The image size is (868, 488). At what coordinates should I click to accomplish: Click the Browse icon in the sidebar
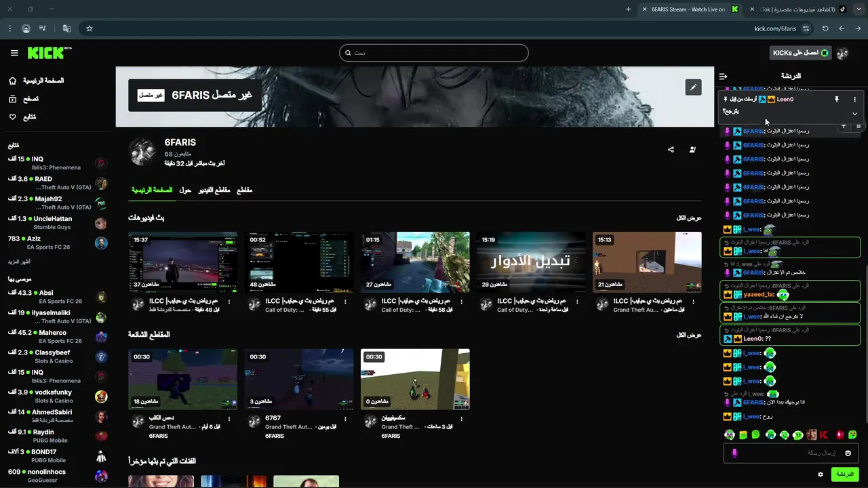pos(12,99)
